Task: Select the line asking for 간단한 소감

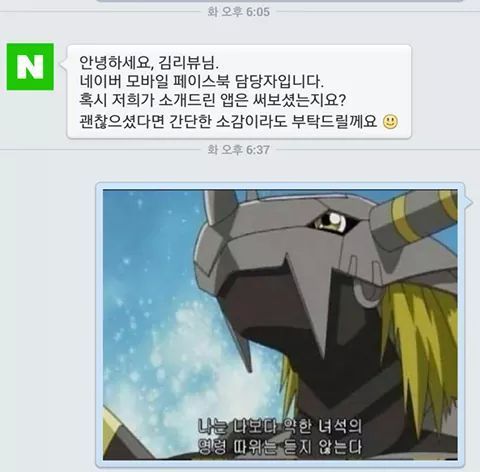Action: click(228, 121)
